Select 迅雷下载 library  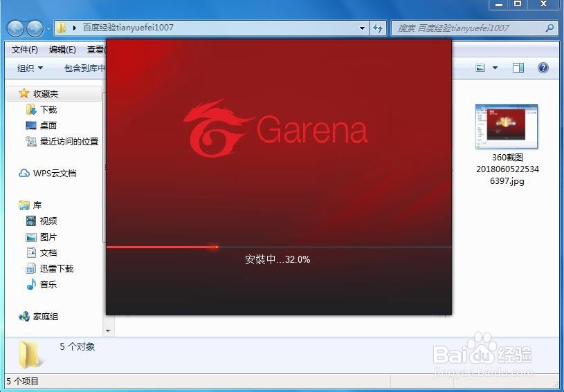[x=57, y=269]
